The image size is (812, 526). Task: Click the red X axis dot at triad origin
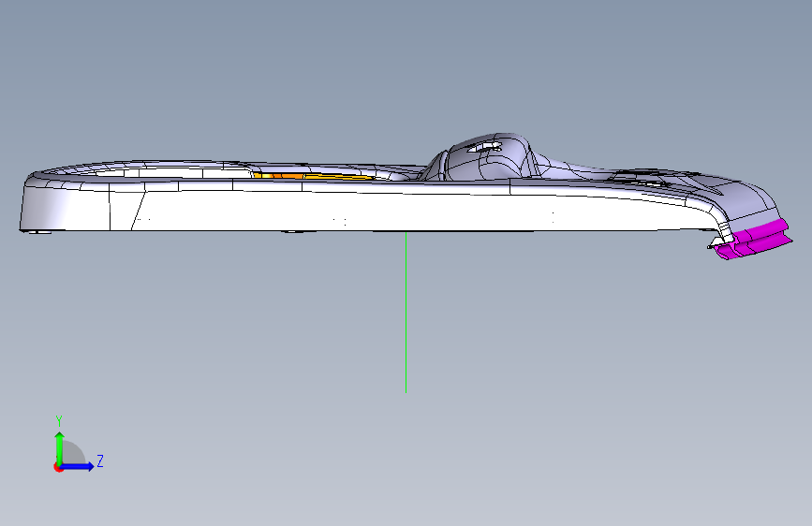(x=58, y=467)
